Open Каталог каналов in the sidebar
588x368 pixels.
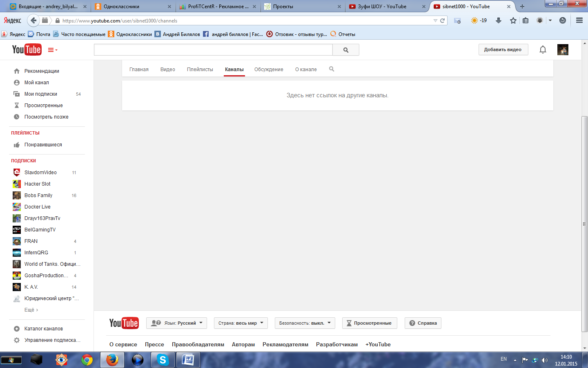[43, 329]
